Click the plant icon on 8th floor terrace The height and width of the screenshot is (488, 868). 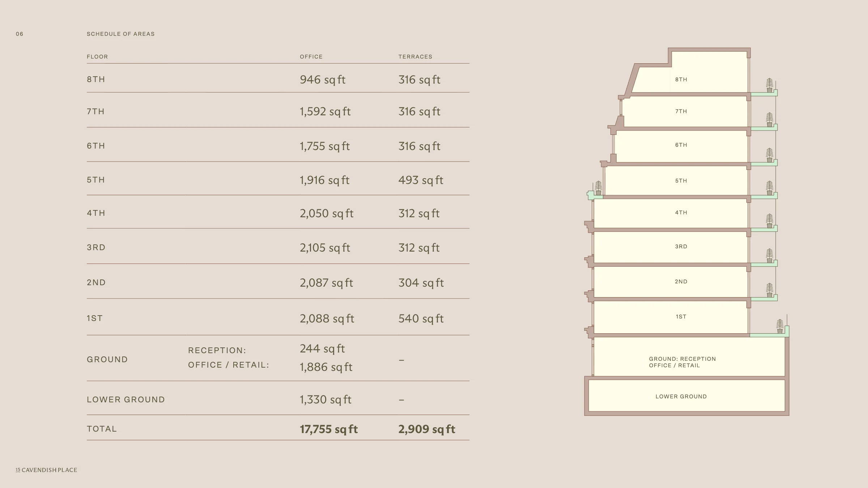pyautogui.click(x=770, y=85)
